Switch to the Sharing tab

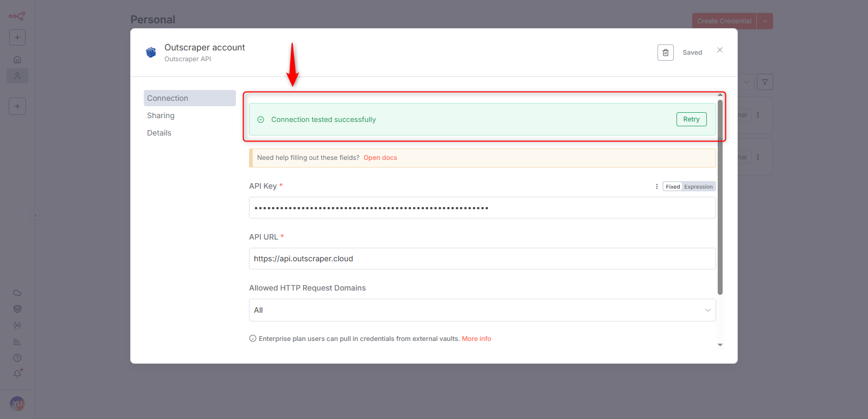pos(161,115)
